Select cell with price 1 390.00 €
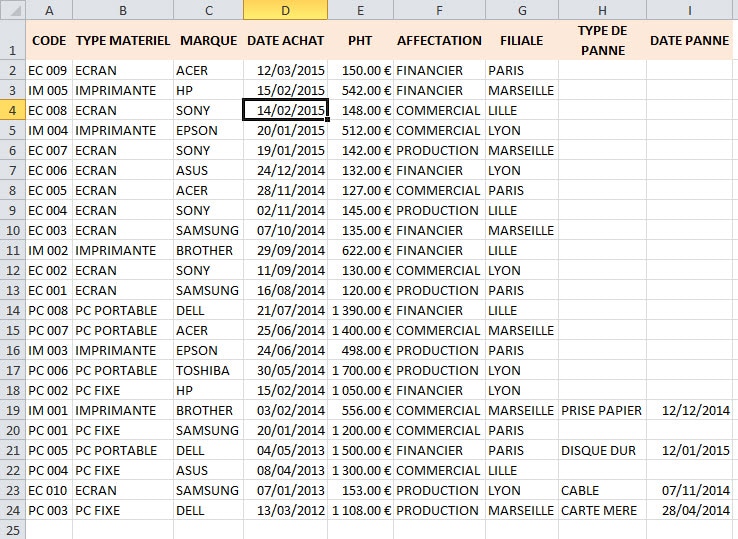Image resolution: width=738 pixels, height=539 pixels. tap(360, 310)
